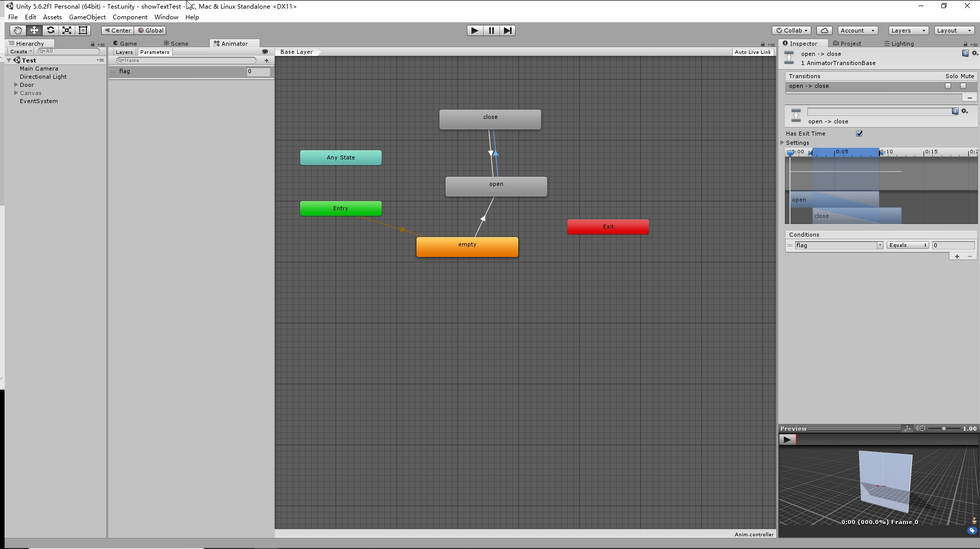The image size is (980, 549).
Task: Open the Account dropdown
Action: 858,30
